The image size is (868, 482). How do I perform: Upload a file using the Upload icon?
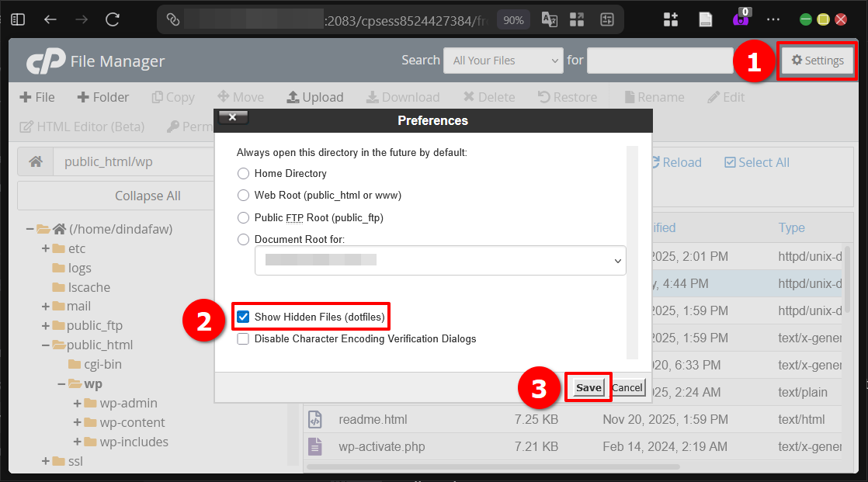[x=314, y=97]
